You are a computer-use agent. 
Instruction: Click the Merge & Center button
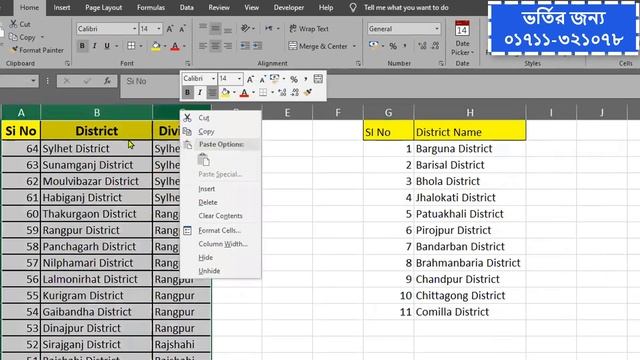pyautogui.click(x=318, y=46)
